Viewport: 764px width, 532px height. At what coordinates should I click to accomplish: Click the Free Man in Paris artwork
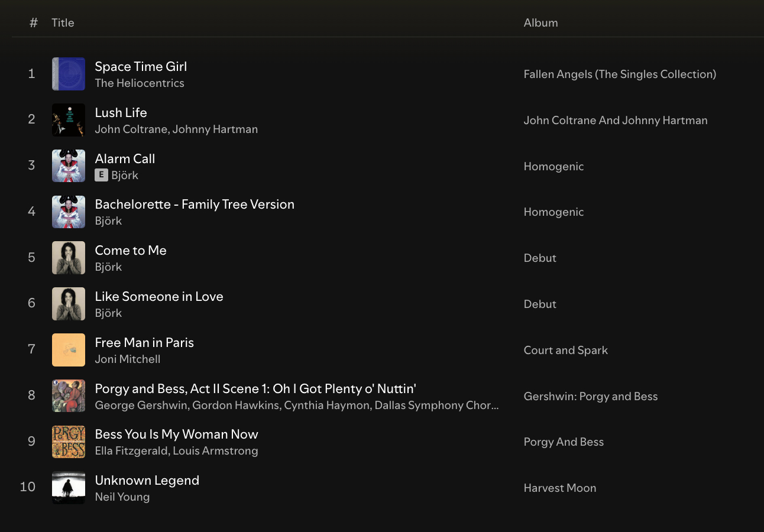coord(69,350)
